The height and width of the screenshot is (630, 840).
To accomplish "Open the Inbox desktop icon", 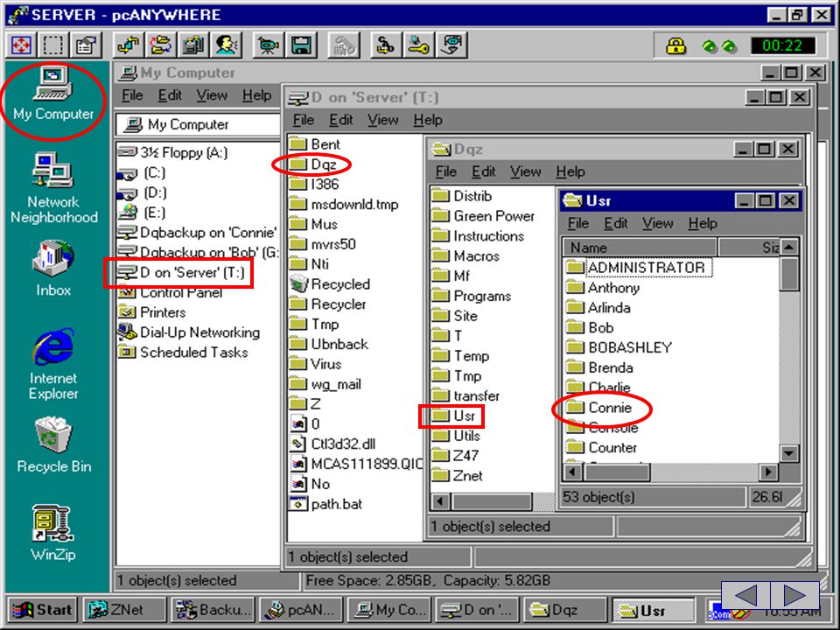I will tap(53, 268).
